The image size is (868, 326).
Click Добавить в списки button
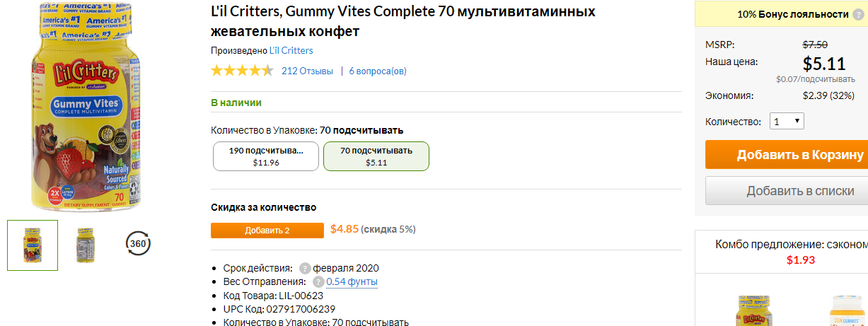787,191
